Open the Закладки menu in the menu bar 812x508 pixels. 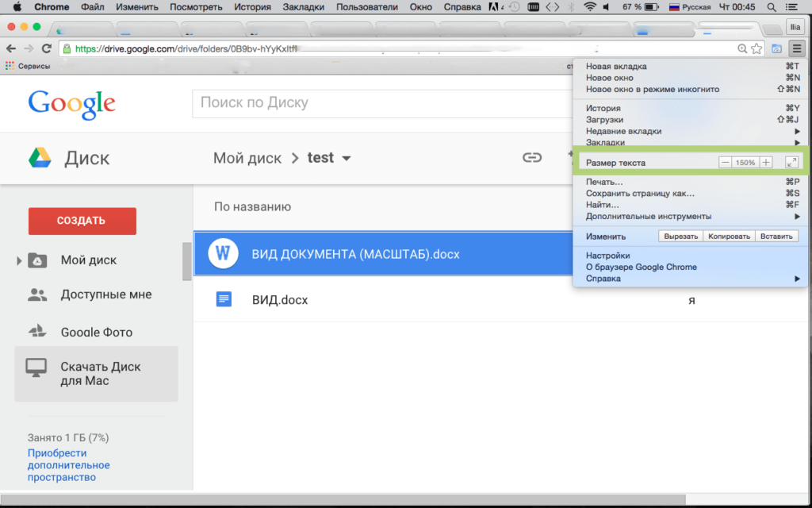[x=304, y=7]
